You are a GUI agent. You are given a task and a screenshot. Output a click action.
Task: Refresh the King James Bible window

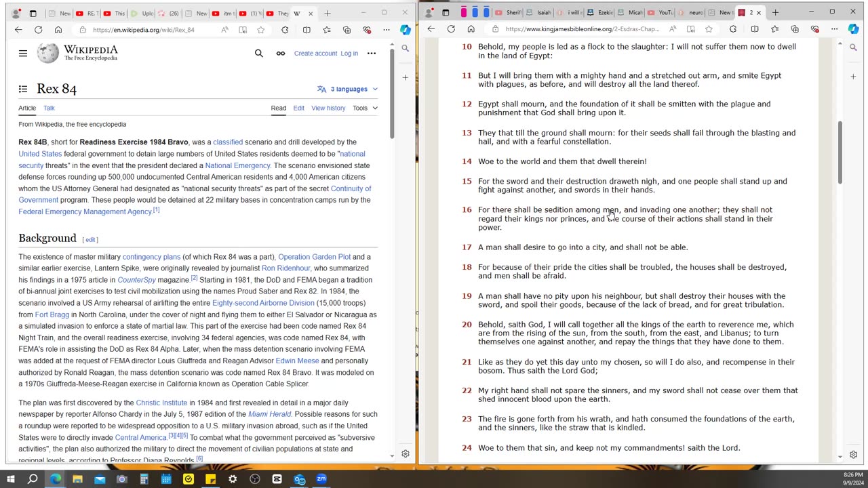tap(451, 29)
